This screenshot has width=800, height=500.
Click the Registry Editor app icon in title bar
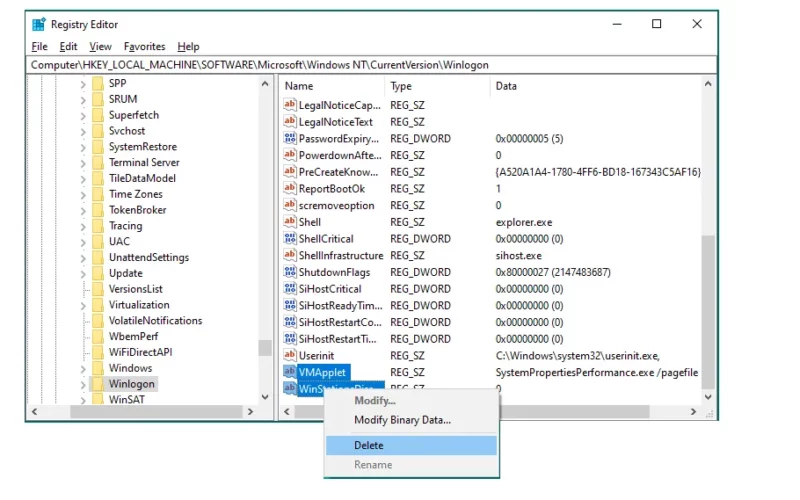point(38,24)
